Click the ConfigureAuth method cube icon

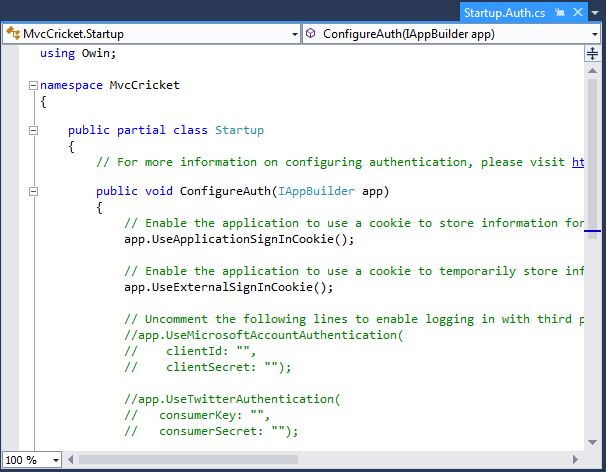click(x=311, y=34)
